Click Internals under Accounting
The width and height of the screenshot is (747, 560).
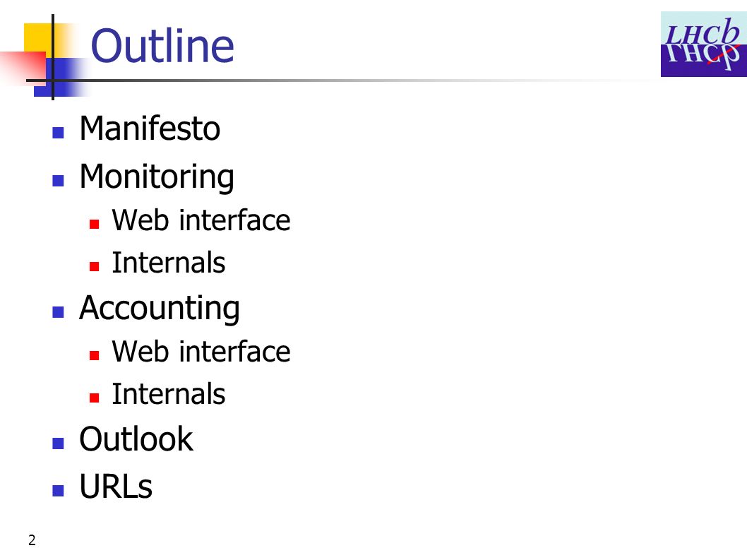pos(168,394)
